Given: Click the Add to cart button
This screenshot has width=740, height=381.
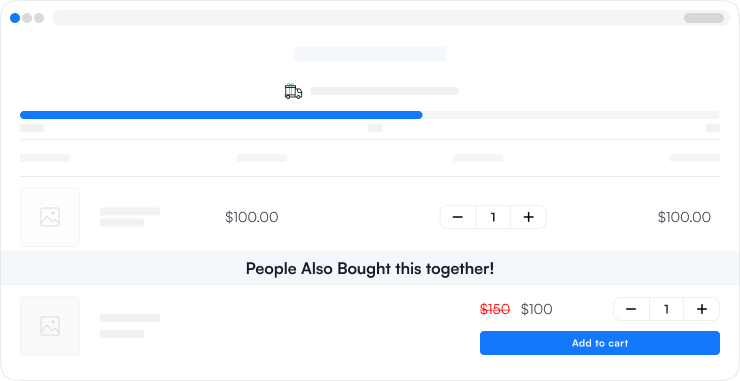Looking at the screenshot, I should point(600,343).
